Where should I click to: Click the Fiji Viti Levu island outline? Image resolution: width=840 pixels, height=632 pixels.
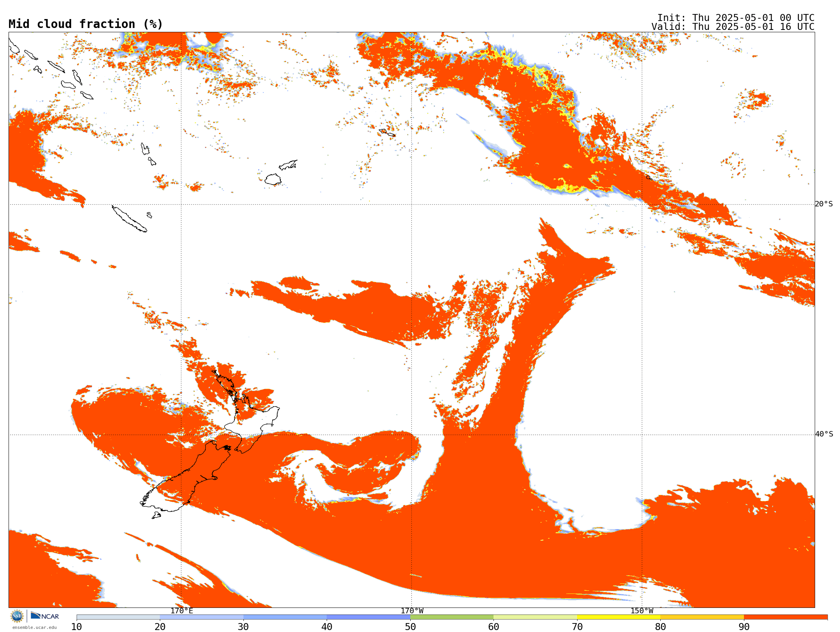(x=273, y=179)
